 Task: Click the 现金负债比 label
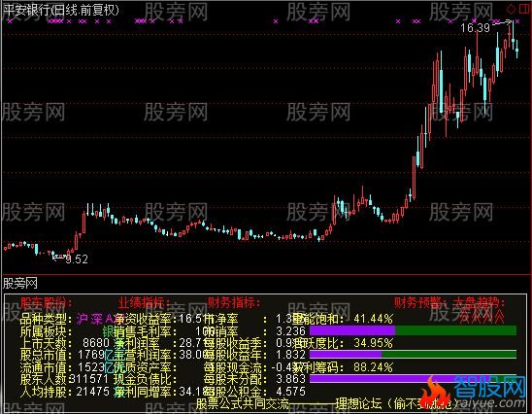pos(146,379)
